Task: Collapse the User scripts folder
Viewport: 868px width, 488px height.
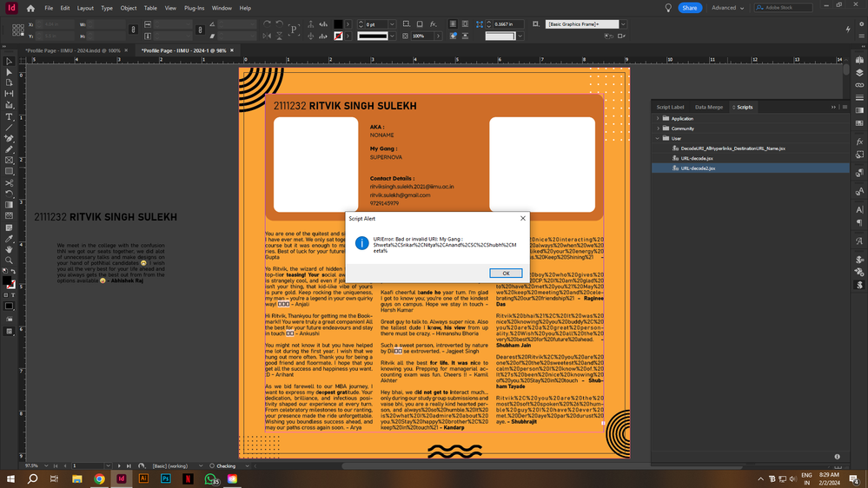Action: point(658,138)
